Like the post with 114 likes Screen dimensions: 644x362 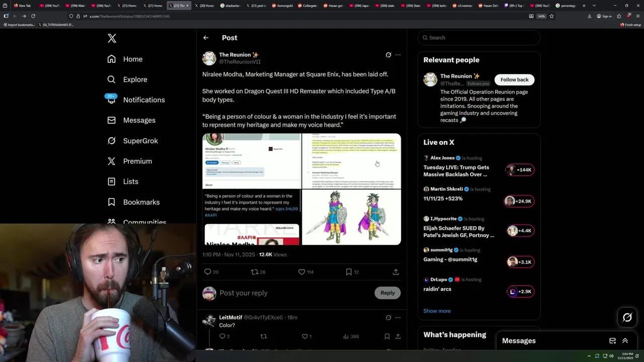pyautogui.click(x=302, y=271)
